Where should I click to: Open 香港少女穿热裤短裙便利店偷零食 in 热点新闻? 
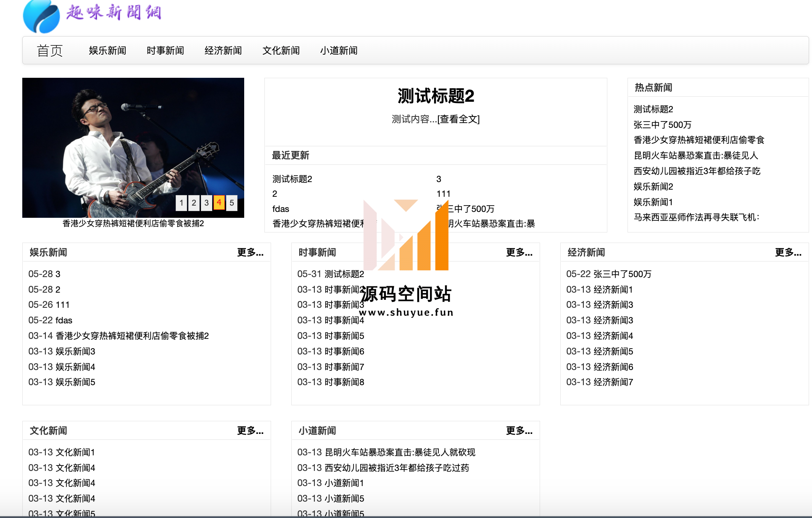click(x=699, y=140)
